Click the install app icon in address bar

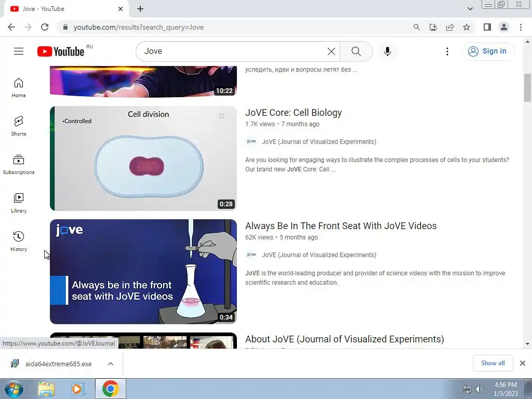click(433, 27)
